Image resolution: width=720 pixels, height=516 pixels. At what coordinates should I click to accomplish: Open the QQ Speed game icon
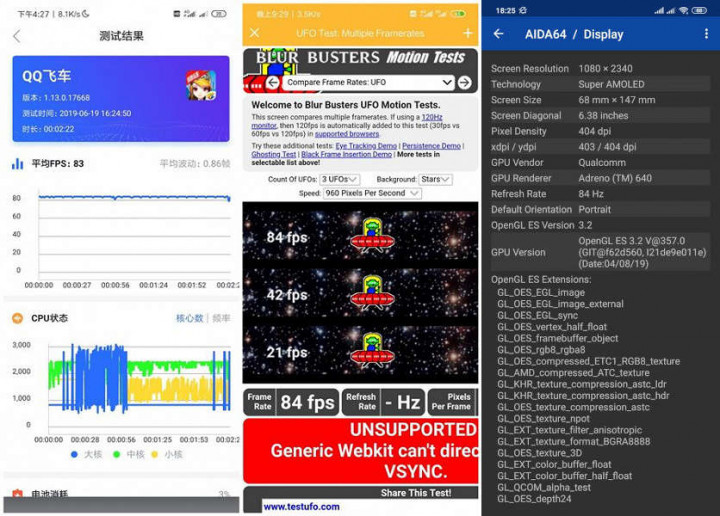click(x=201, y=85)
